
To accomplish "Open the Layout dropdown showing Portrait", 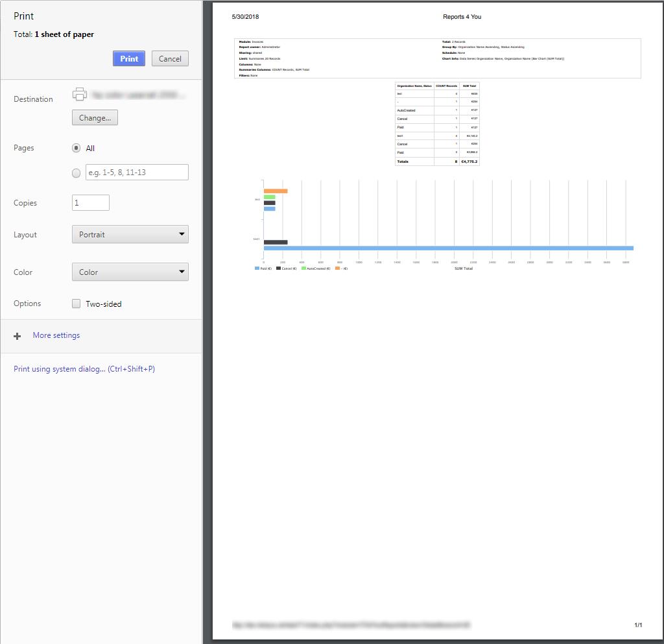I will pos(130,235).
